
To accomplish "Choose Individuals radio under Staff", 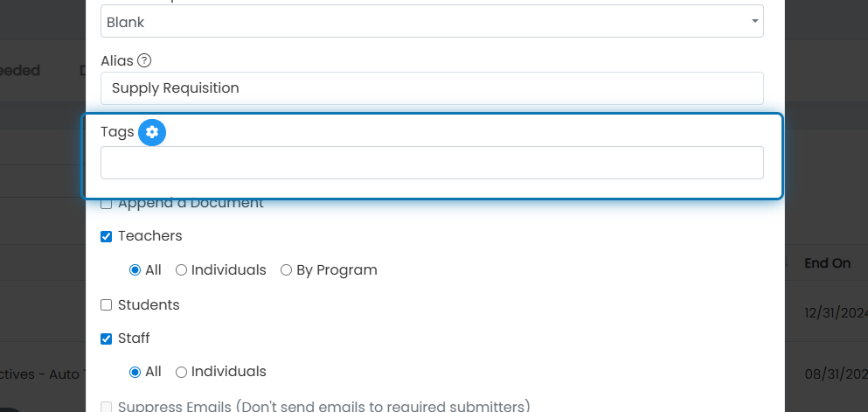I will click(181, 372).
